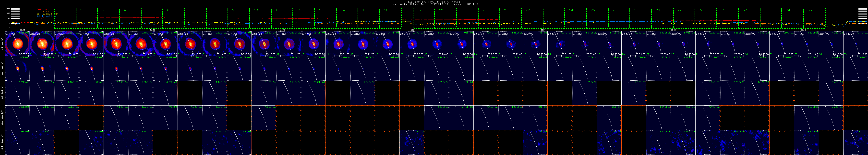
Task: Click the red '3-12 keV' legend entry
Action: (42, 9)
